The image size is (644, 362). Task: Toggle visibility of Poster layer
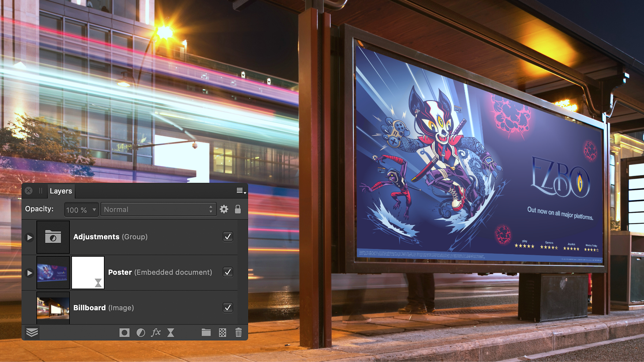(228, 272)
